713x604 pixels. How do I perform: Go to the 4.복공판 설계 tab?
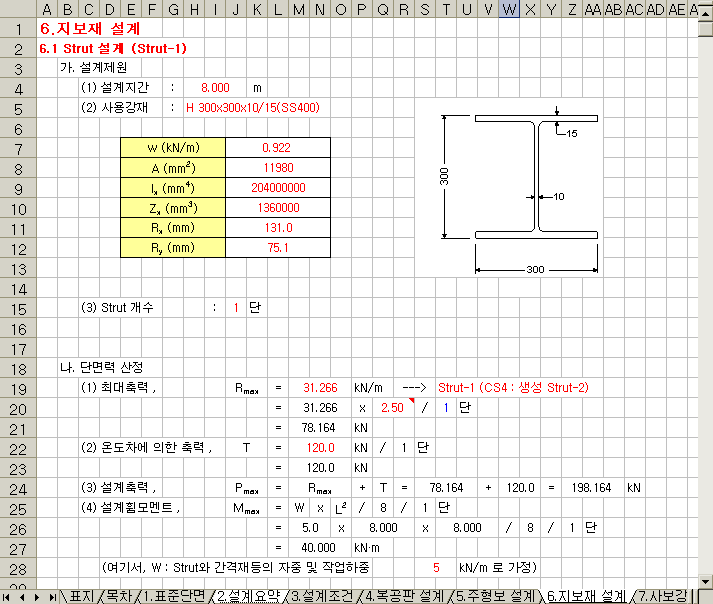point(405,596)
